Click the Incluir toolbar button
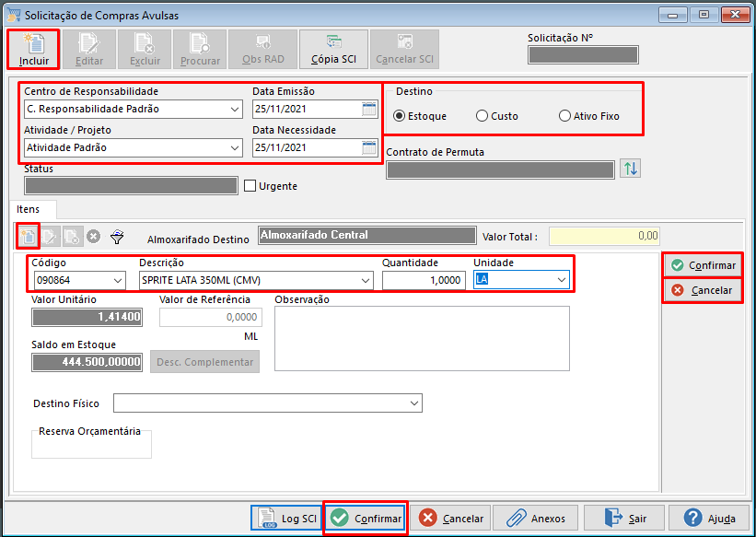 coord(33,49)
